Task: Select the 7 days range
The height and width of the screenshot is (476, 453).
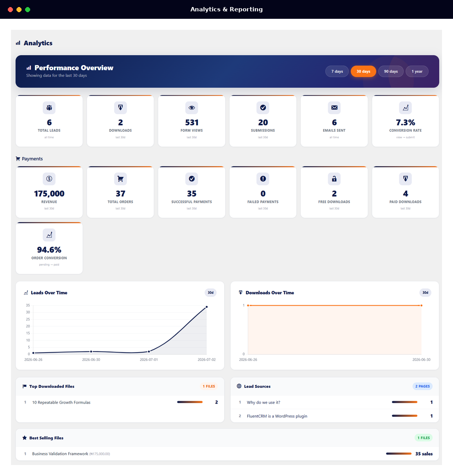Action: [x=337, y=71]
